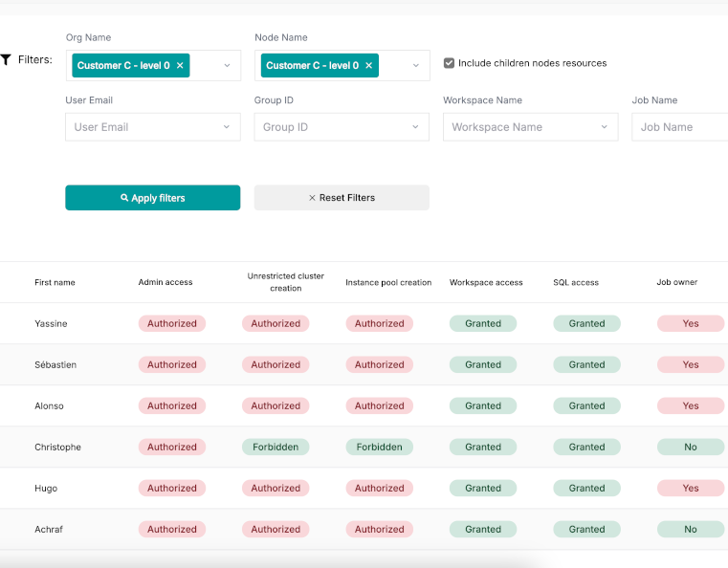Screen dimensions: 728x568
Task: Click the SQL access column header
Action: [x=576, y=282]
